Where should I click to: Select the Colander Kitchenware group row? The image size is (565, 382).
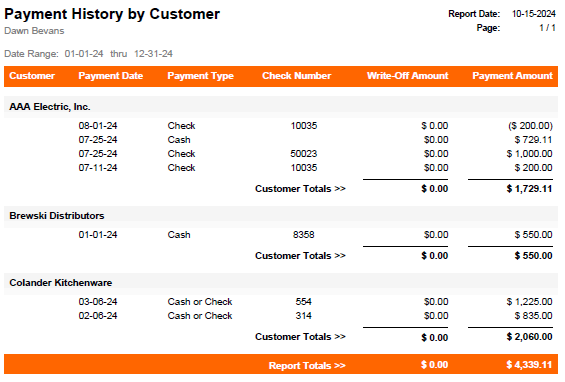[281, 283]
